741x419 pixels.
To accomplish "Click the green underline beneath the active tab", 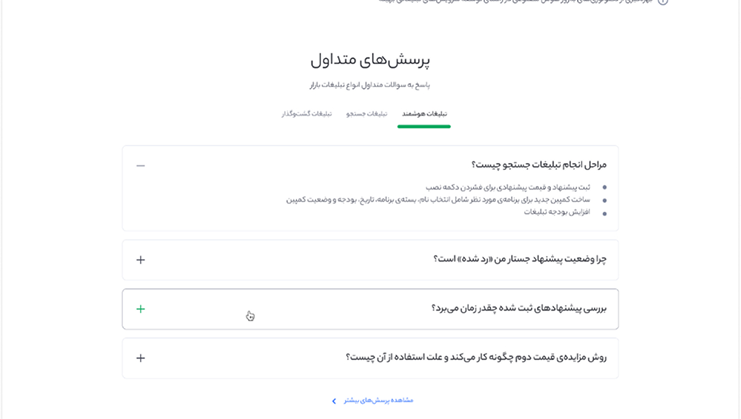I will (424, 126).
